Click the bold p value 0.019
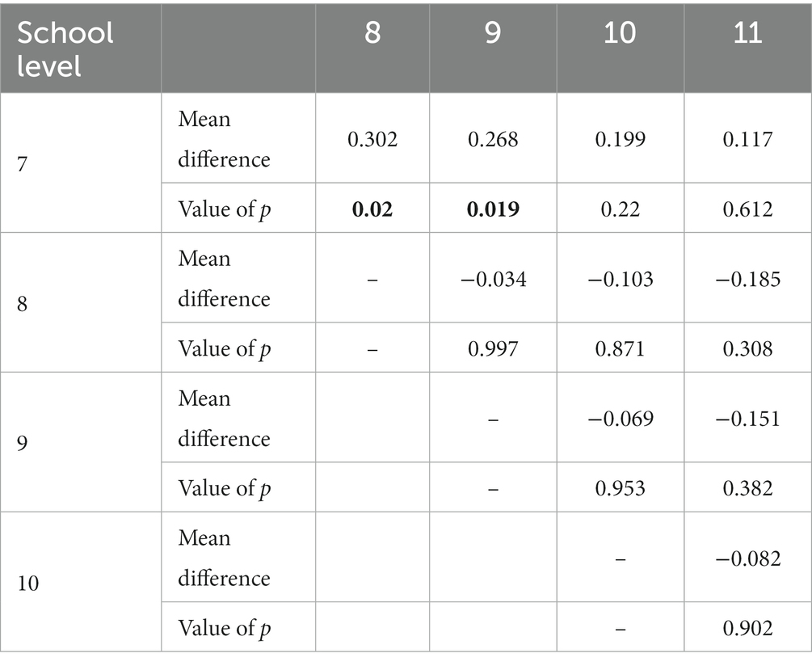This screenshot has height=666, width=812. pos(493,209)
